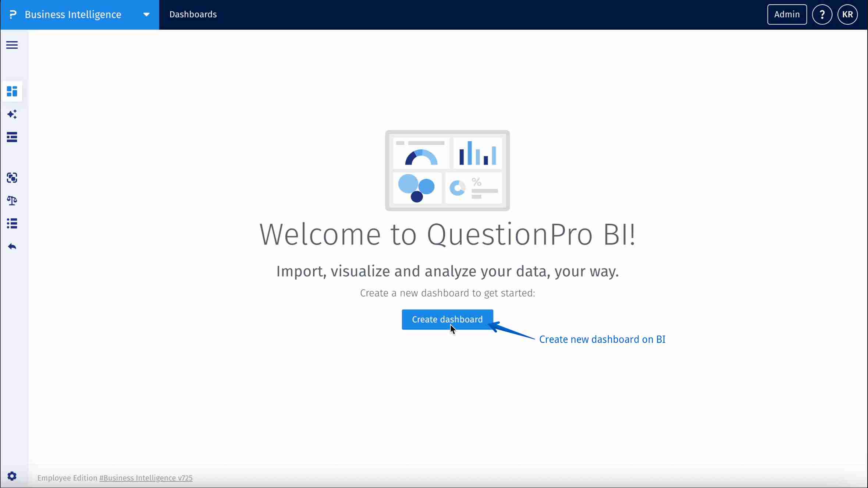Open help with the question mark icon
Screen dimensions: 868x488
coord(822,14)
